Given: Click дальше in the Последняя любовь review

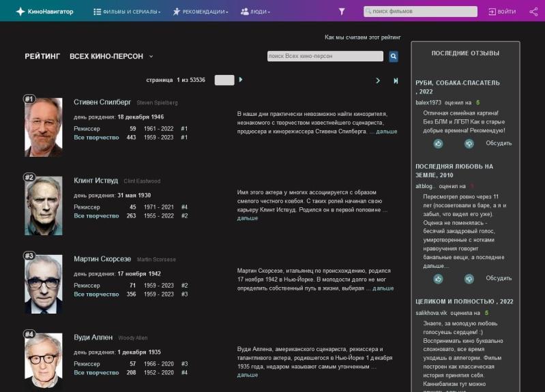Looking at the screenshot, I should click(434, 266).
